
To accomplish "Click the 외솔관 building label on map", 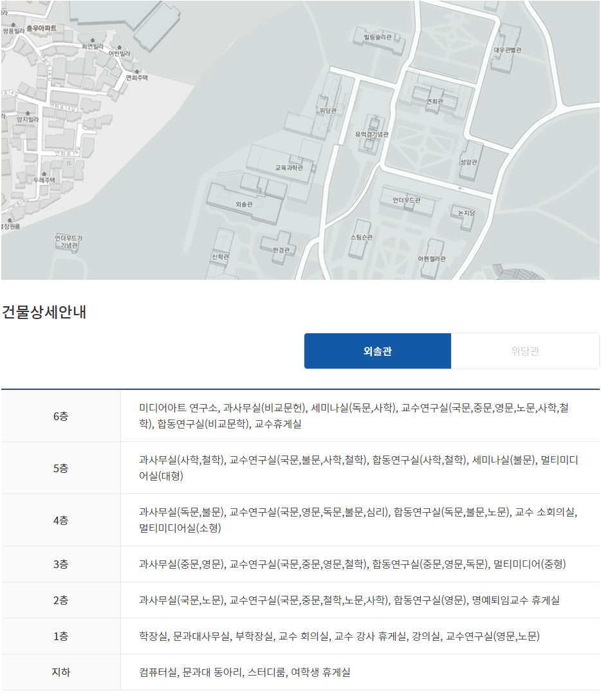I will [244, 204].
